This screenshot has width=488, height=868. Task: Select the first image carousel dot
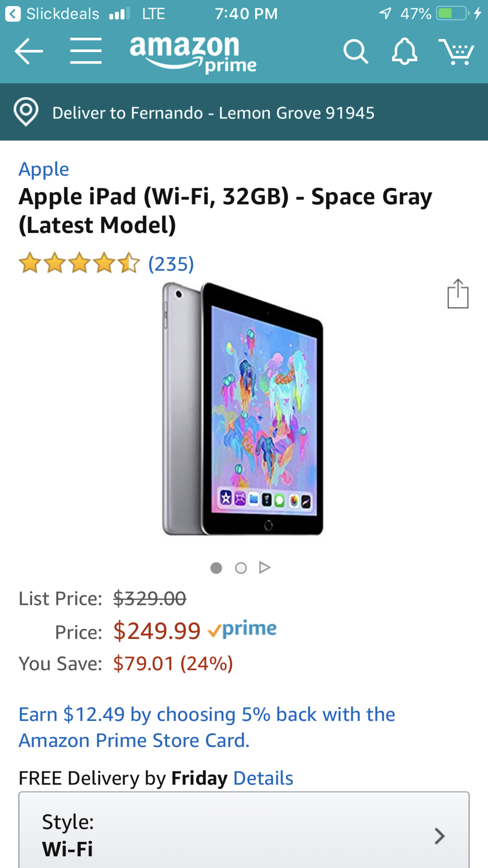pyautogui.click(x=216, y=568)
